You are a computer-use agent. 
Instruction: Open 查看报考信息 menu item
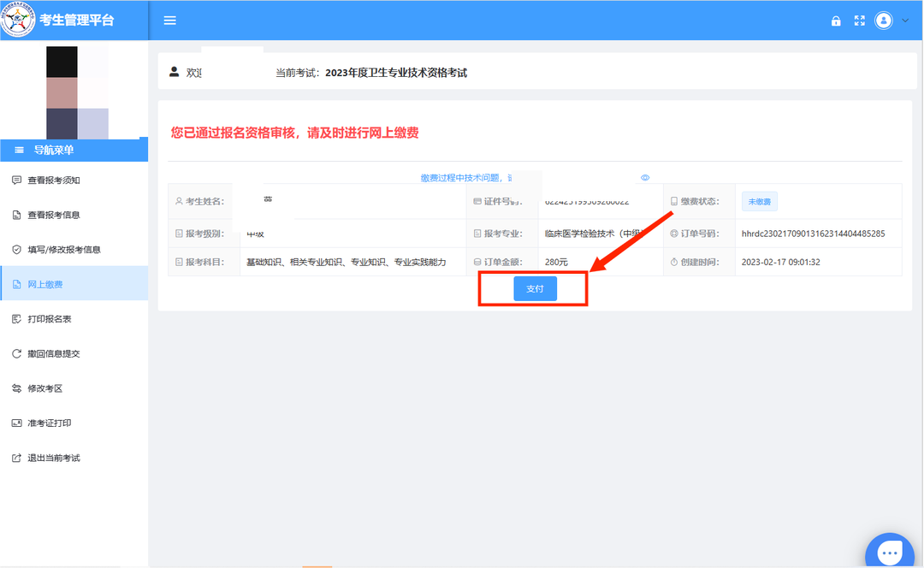click(54, 215)
